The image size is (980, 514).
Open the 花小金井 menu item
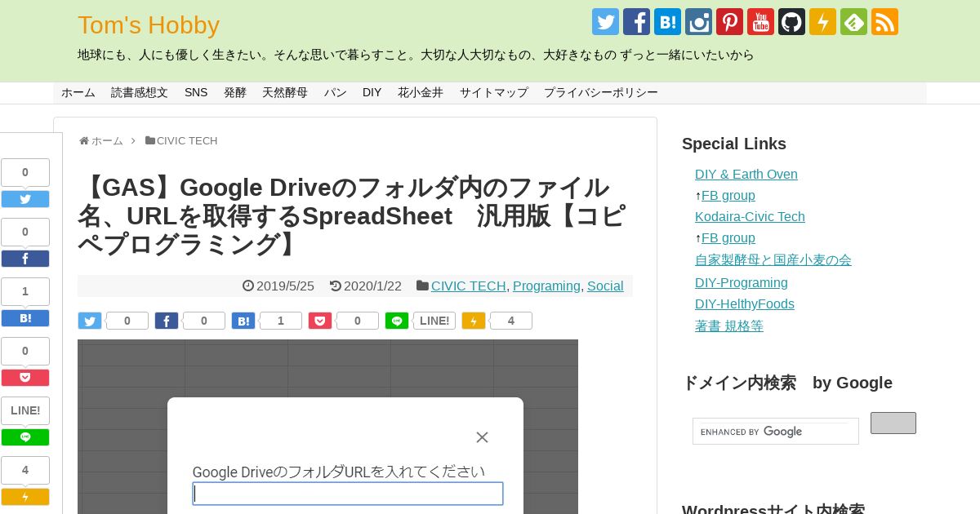coord(421,93)
